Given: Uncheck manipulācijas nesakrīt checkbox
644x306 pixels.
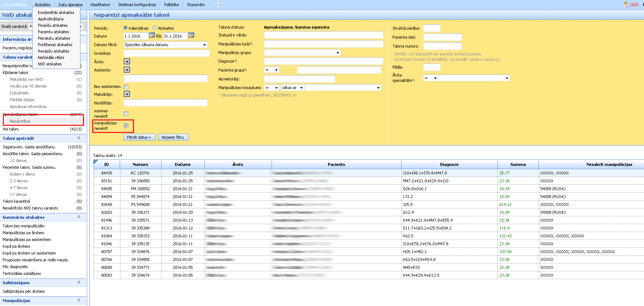Looking at the screenshot, I should point(126,125).
